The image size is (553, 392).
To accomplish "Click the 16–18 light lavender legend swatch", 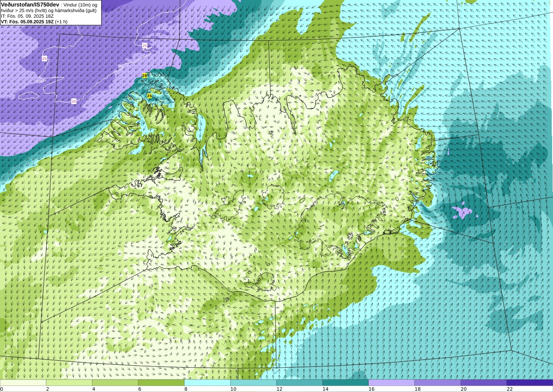I will pos(391,383).
